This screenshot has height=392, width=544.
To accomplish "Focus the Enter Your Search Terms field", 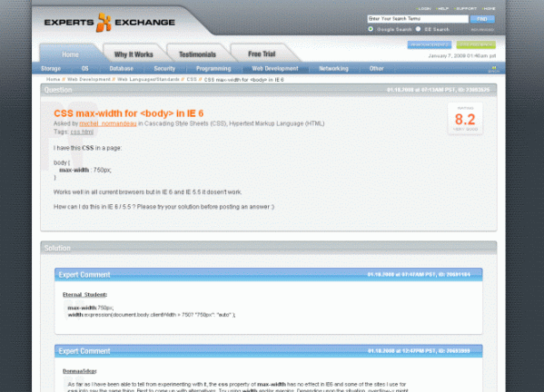I will pyautogui.click(x=418, y=19).
